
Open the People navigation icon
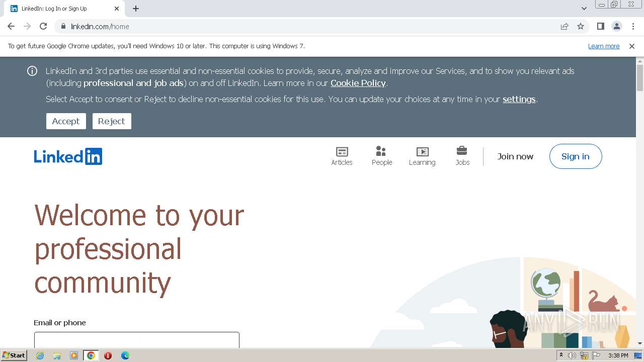382,156
